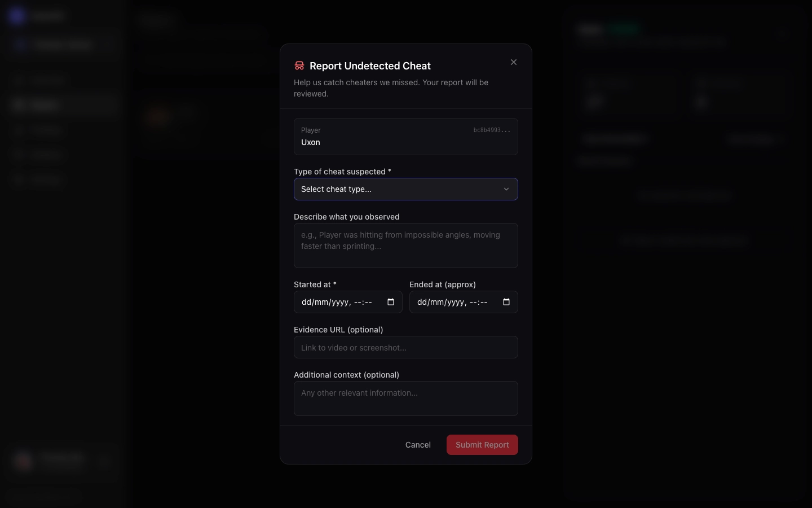Open the "Select cheat type..." dropdown
Image resolution: width=812 pixels, height=508 pixels.
pyautogui.click(x=406, y=189)
